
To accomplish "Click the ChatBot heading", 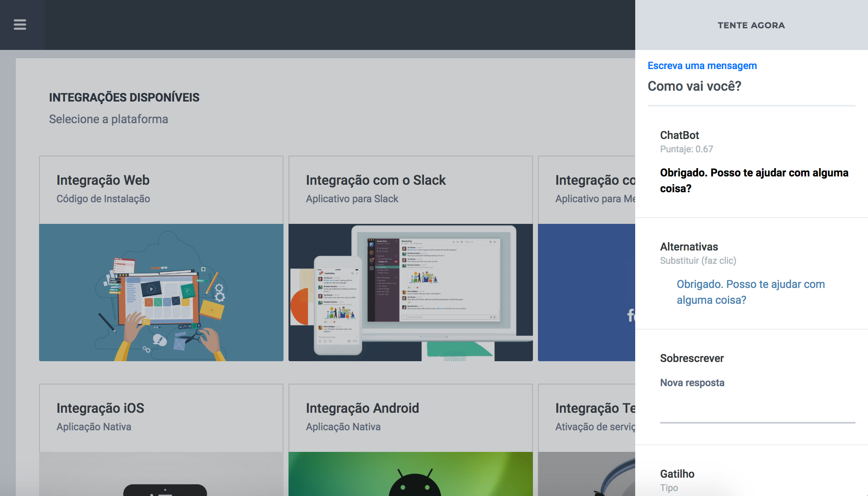I will pos(680,135).
